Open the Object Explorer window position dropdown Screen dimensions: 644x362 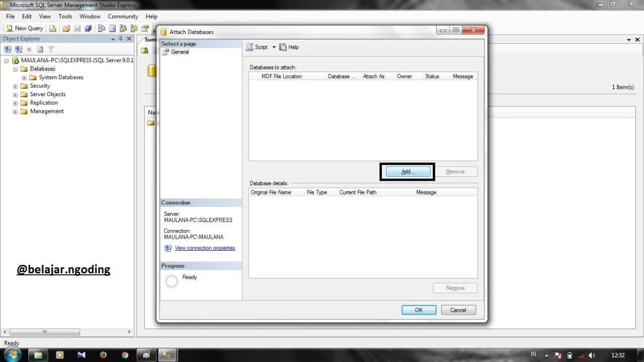coord(113,39)
